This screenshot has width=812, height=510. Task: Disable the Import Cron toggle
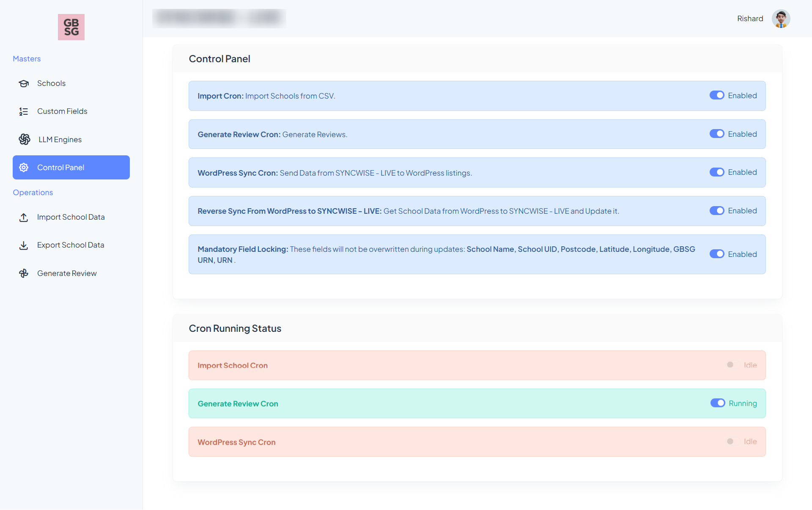717,95
